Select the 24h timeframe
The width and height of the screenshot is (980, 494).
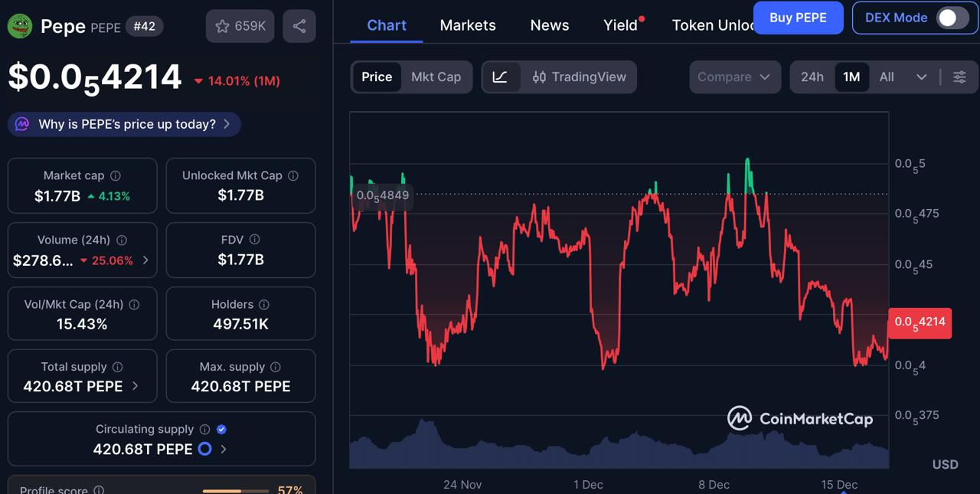click(812, 77)
